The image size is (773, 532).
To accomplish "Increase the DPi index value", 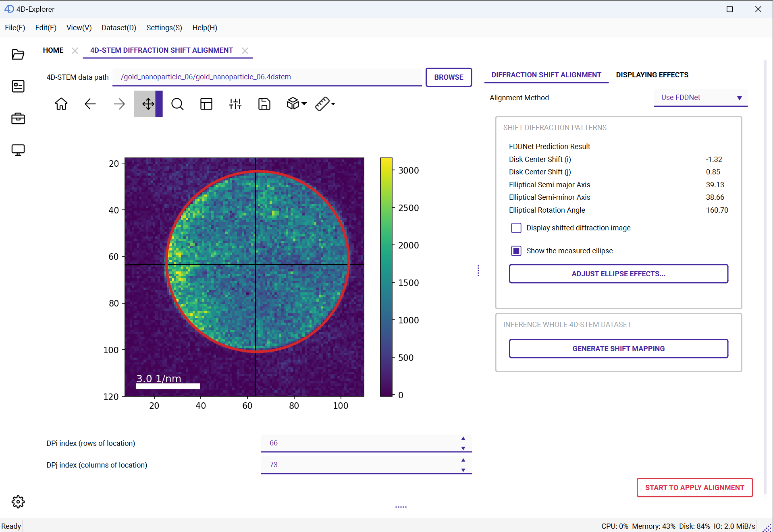I will tap(463, 438).
